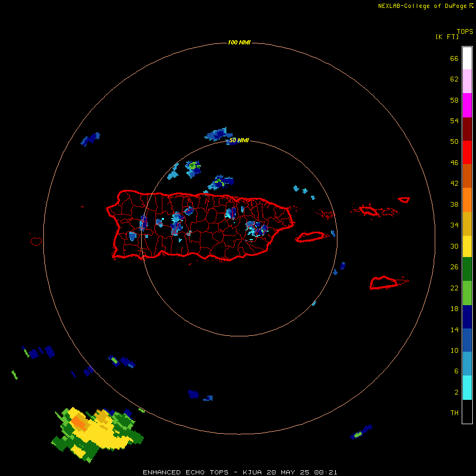Click the bright orange legend swatch

[x=467, y=200]
